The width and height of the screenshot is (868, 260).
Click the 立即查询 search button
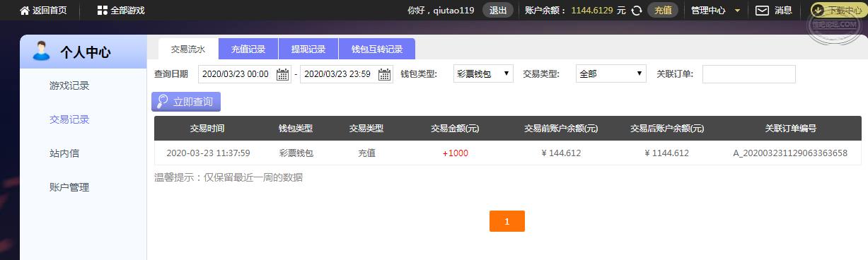pos(186,102)
